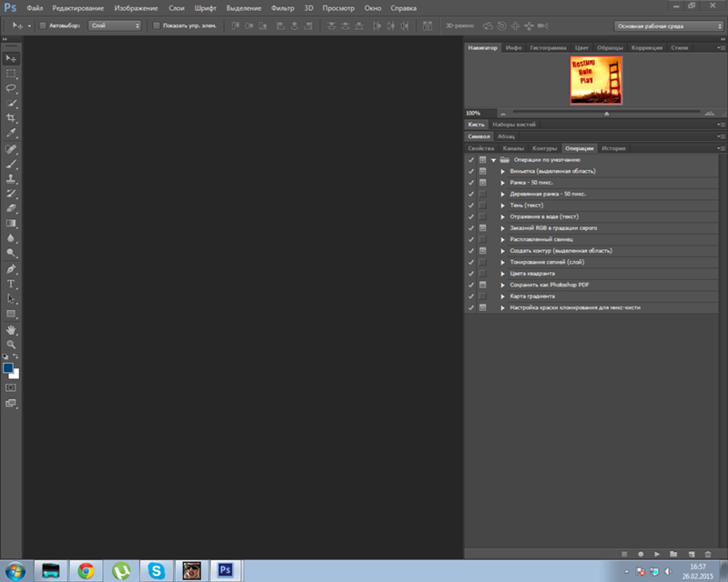This screenshot has width=728, height=582.
Task: Check the Показать упр. элем. checkbox
Action: [x=156, y=26]
